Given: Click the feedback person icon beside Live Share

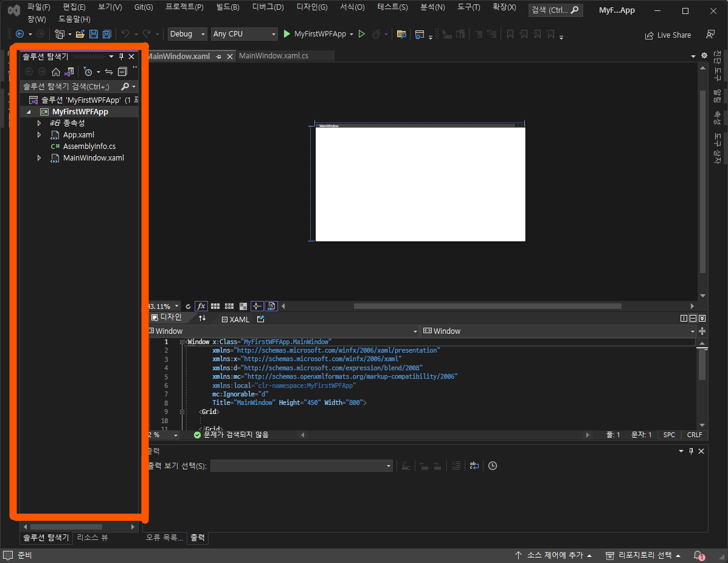Looking at the screenshot, I should click(710, 35).
